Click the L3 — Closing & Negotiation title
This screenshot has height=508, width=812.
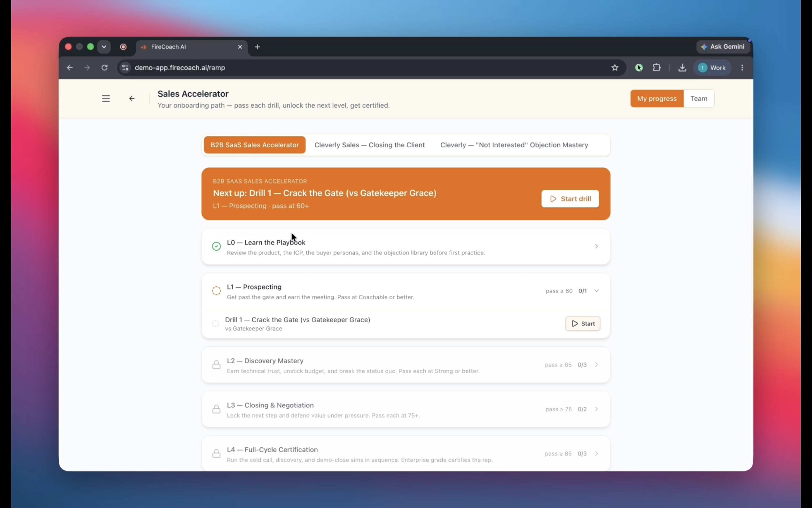click(270, 405)
